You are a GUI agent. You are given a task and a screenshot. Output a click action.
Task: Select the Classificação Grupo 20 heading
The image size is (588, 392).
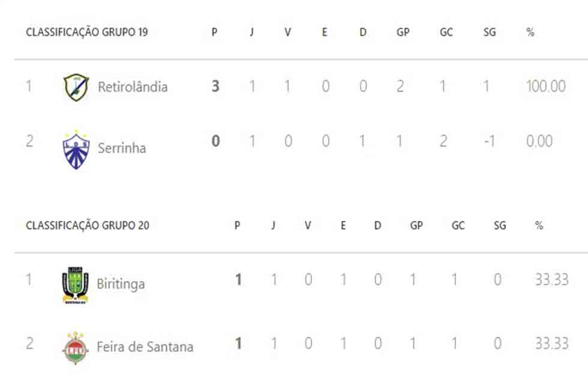[88, 225]
